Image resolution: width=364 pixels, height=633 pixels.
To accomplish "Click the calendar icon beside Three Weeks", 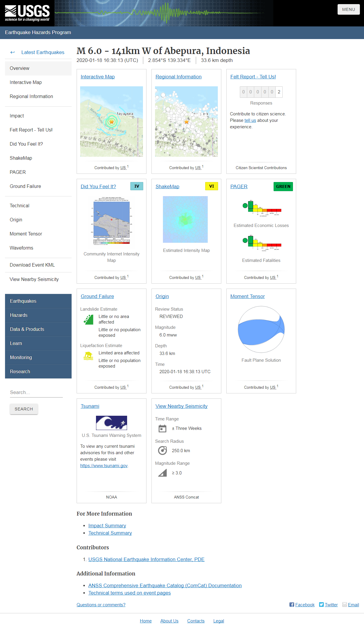I will coord(162,429).
